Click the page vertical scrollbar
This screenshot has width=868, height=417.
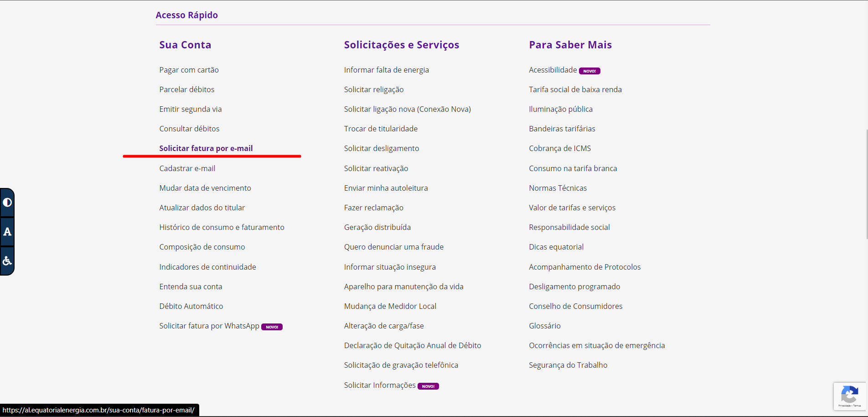866,182
